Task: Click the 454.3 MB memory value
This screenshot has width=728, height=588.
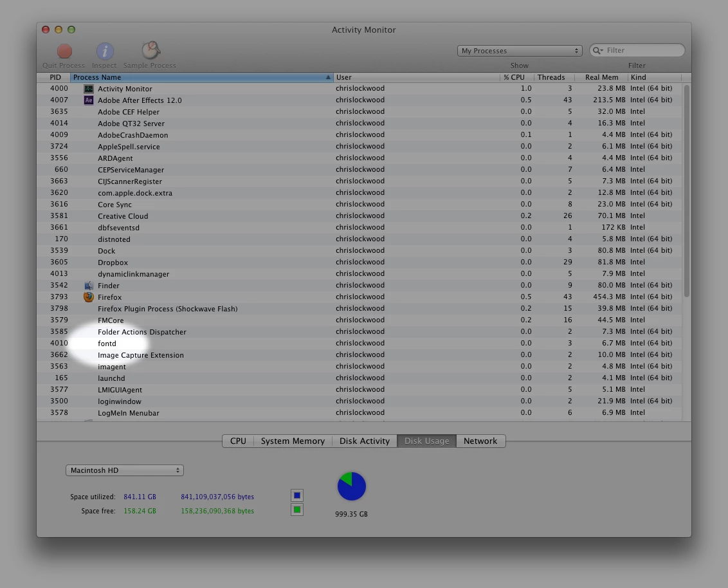Action: point(609,297)
